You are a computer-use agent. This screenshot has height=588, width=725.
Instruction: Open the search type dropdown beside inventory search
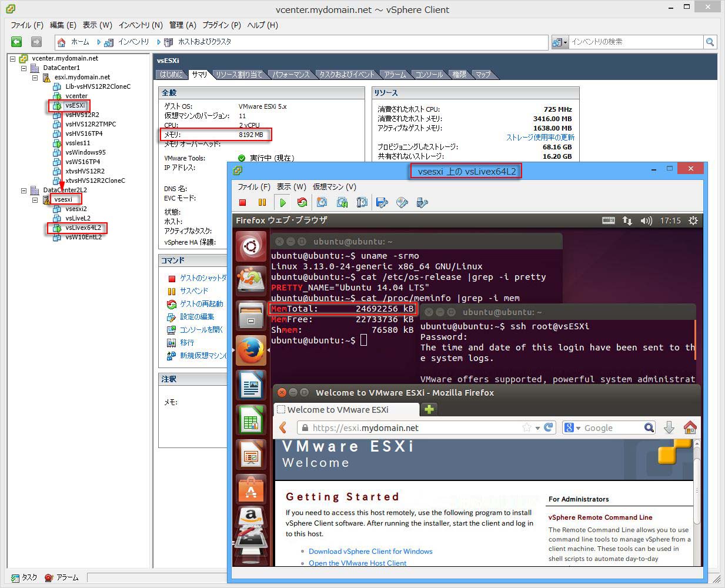click(x=560, y=42)
